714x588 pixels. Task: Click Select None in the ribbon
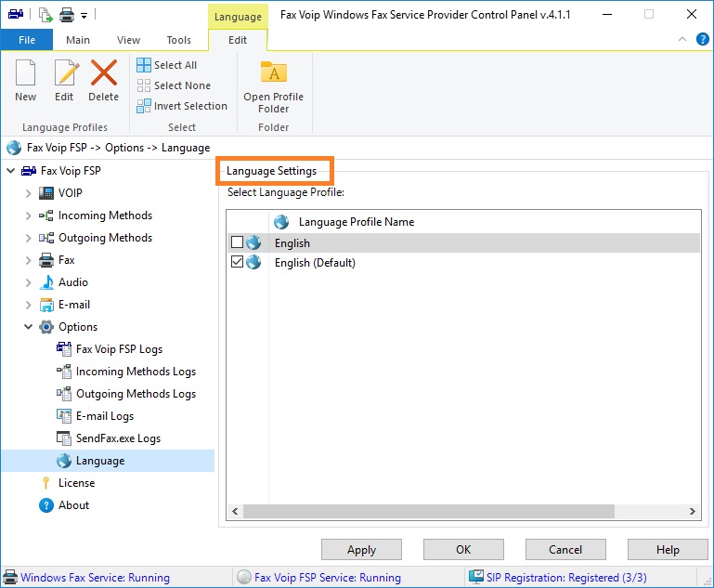(x=174, y=85)
